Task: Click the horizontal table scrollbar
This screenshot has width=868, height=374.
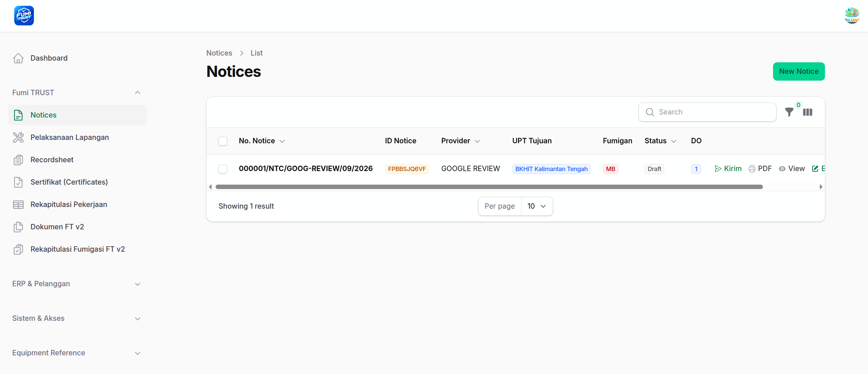Action: tap(489, 187)
